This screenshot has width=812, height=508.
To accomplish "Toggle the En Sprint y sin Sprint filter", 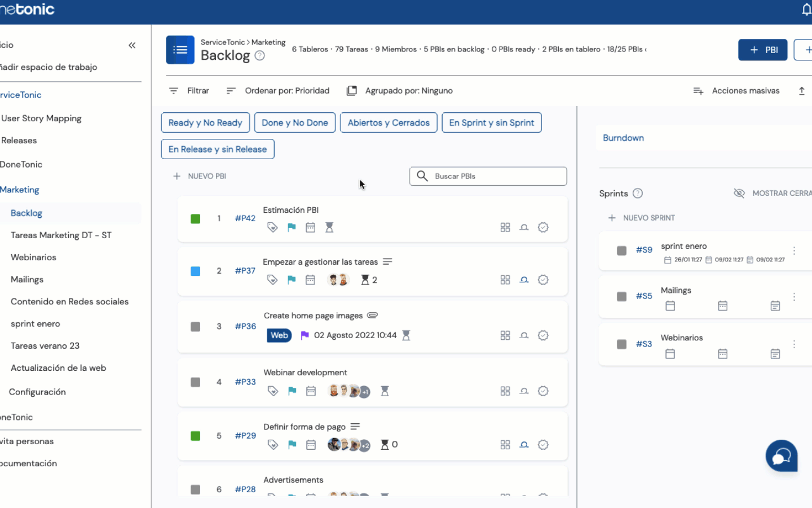I will [x=491, y=122].
